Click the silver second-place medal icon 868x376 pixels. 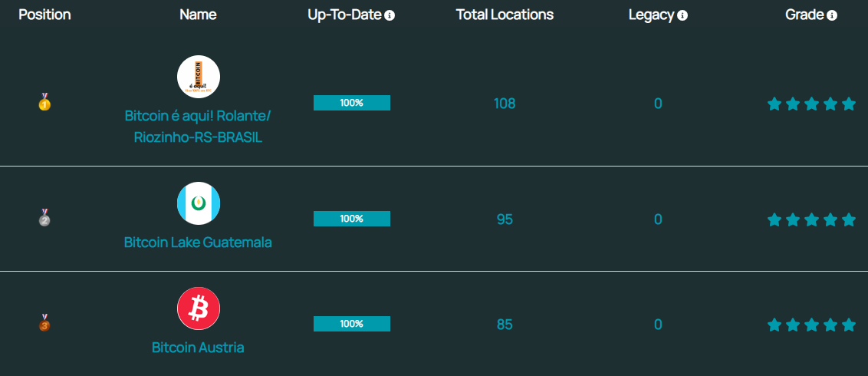pyautogui.click(x=44, y=218)
